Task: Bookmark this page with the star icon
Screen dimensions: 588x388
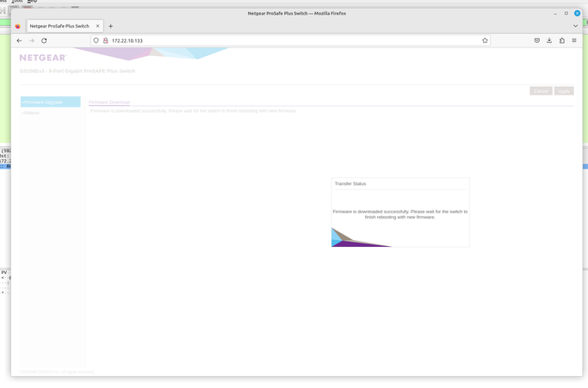Action: [x=485, y=40]
